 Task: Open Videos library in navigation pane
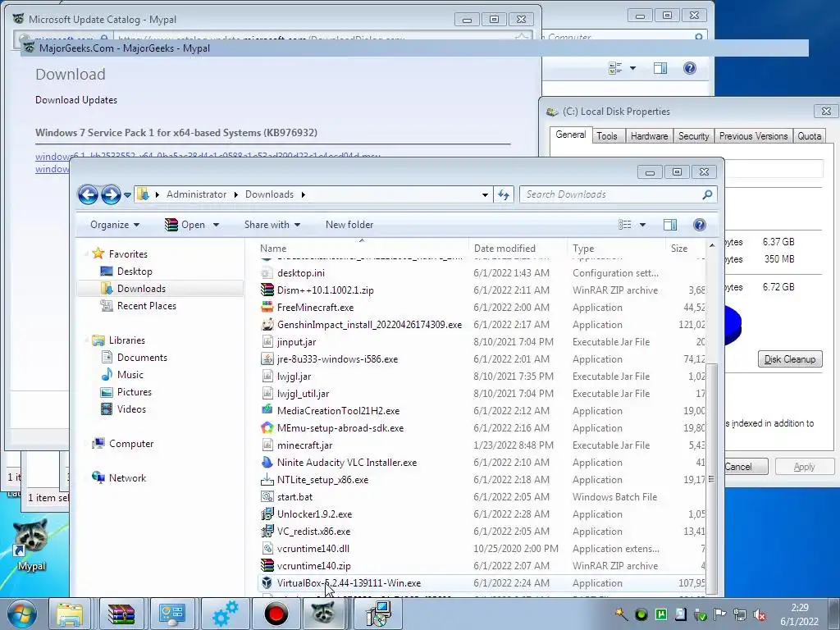(131, 409)
